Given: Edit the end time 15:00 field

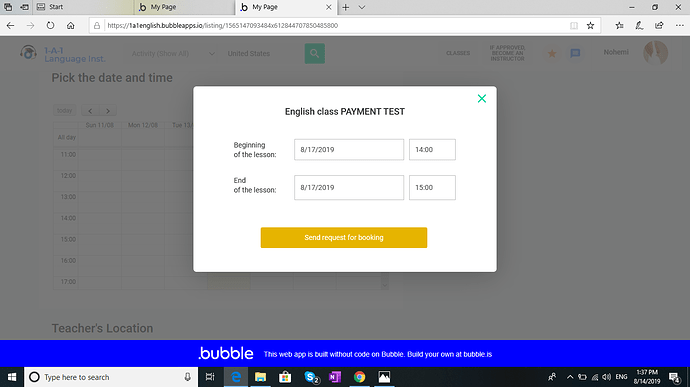Looking at the screenshot, I should point(432,188).
